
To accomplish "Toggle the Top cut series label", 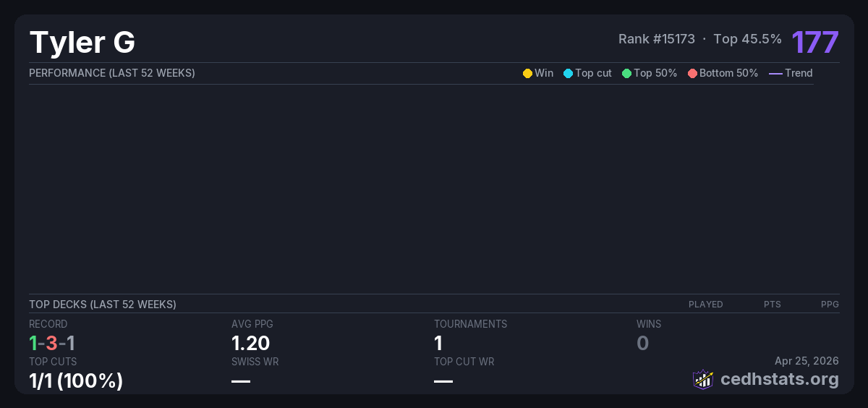I will click(x=593, y=73).
